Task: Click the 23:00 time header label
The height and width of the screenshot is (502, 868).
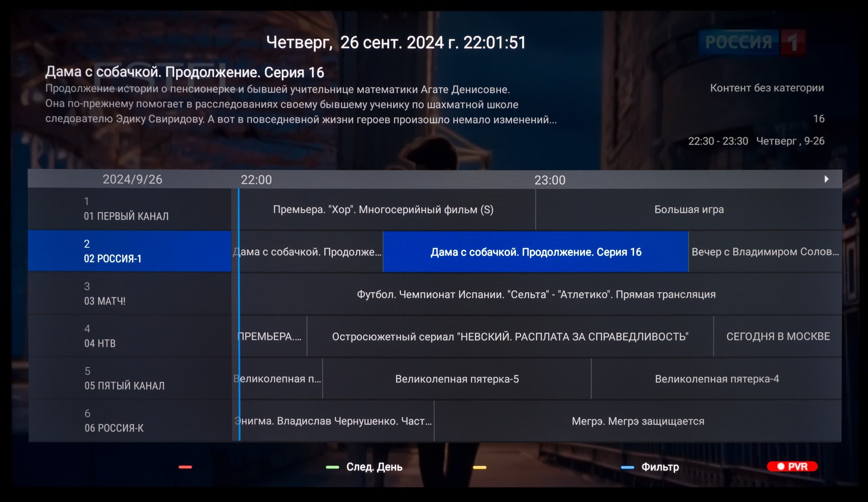Action: 550,180
